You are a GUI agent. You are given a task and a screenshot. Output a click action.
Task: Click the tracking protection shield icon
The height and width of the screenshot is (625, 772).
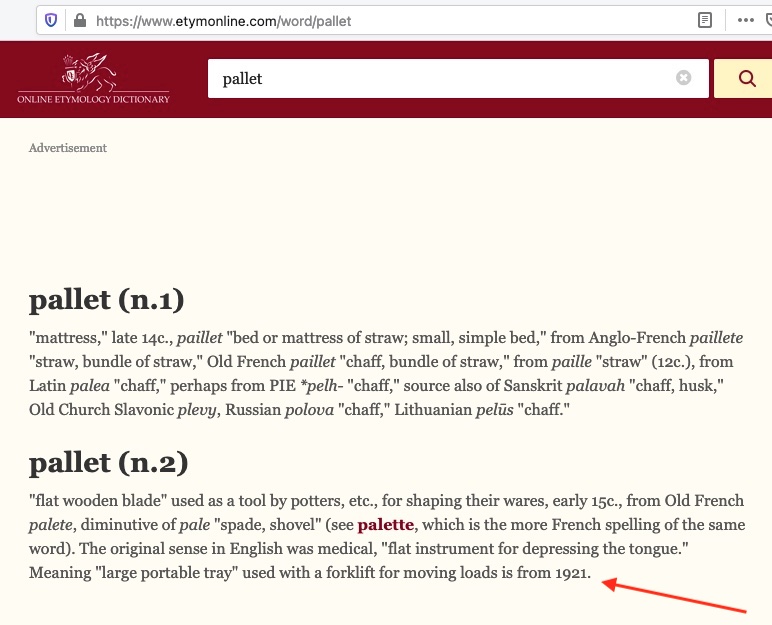[x=51, y=20]
